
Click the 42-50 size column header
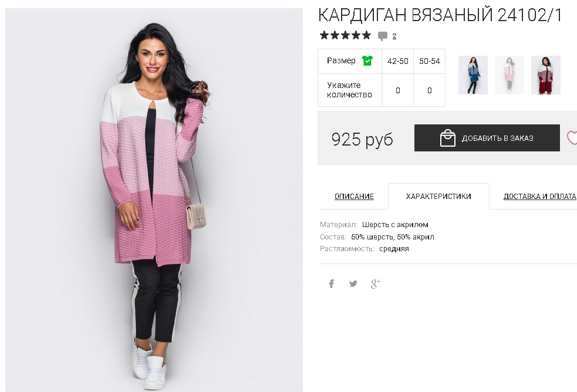click(x=398, y=61)
